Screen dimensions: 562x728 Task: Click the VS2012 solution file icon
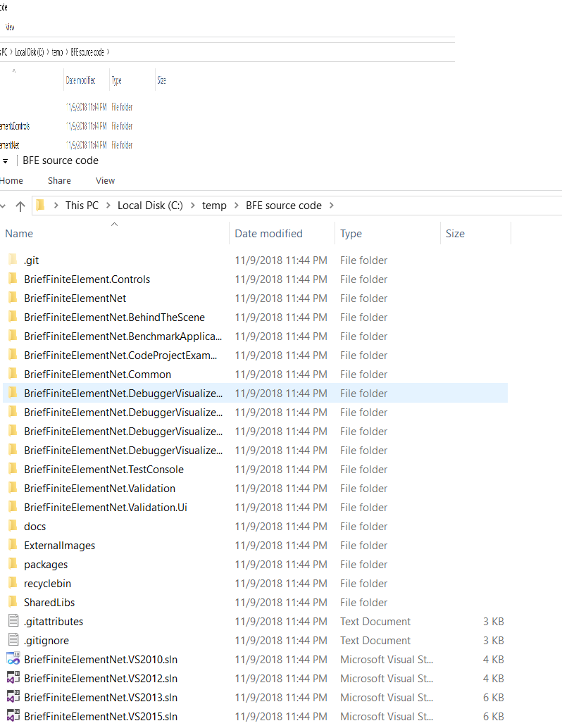[x=13, y=678]
